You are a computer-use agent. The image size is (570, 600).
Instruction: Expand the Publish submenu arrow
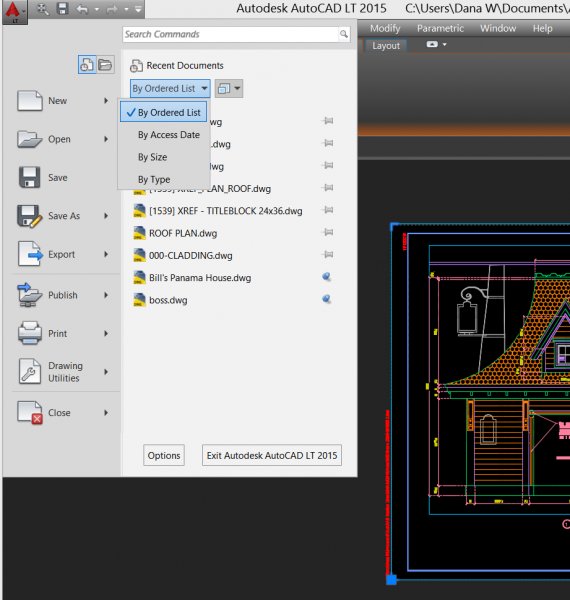[106, 295]
